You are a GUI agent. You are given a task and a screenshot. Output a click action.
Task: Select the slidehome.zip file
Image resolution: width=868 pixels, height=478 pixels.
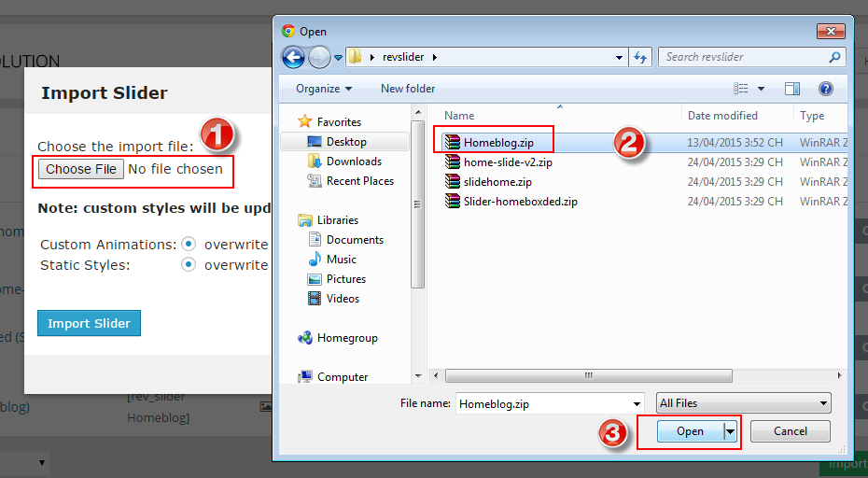(497, 181)
